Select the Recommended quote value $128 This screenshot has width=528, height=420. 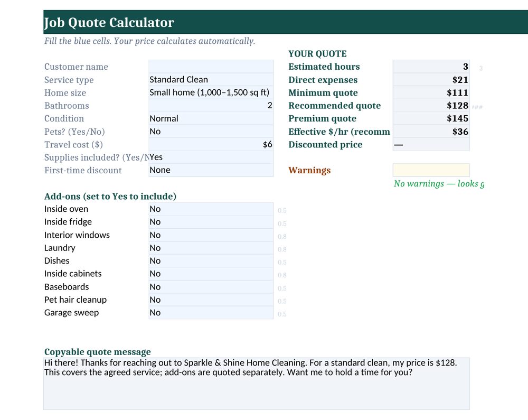tap(431, 106)
